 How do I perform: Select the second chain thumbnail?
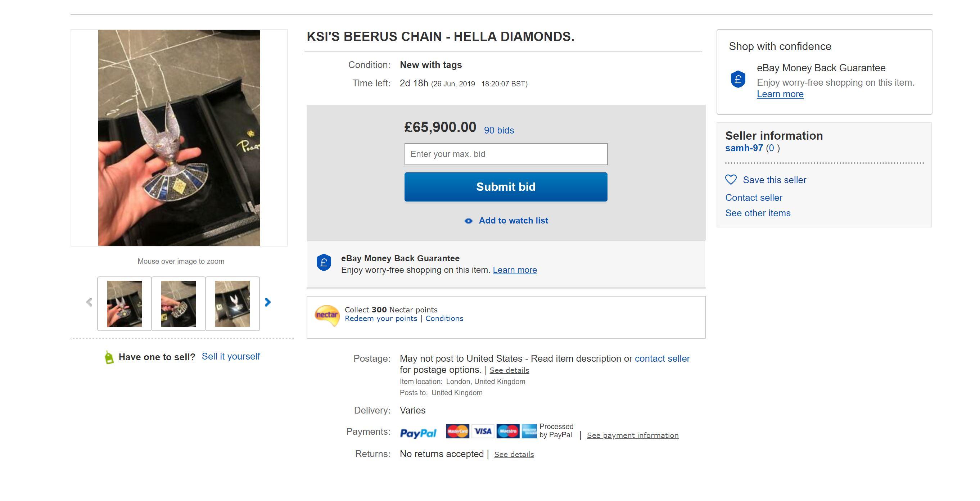[179, 303]
